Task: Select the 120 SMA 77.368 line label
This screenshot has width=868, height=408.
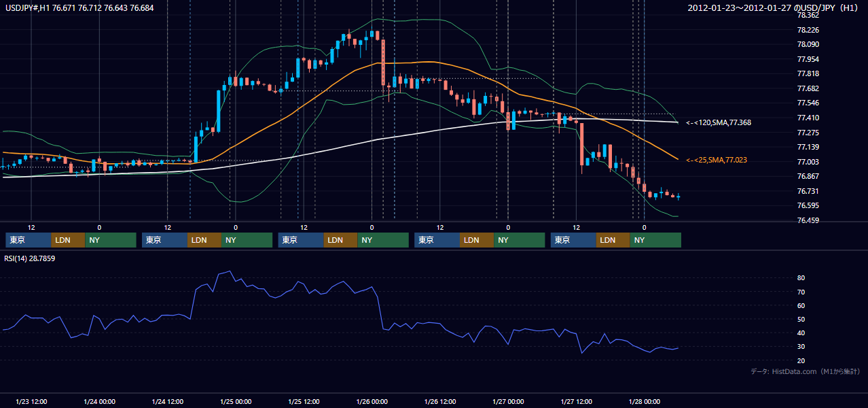Action: [x=718, y=123]
